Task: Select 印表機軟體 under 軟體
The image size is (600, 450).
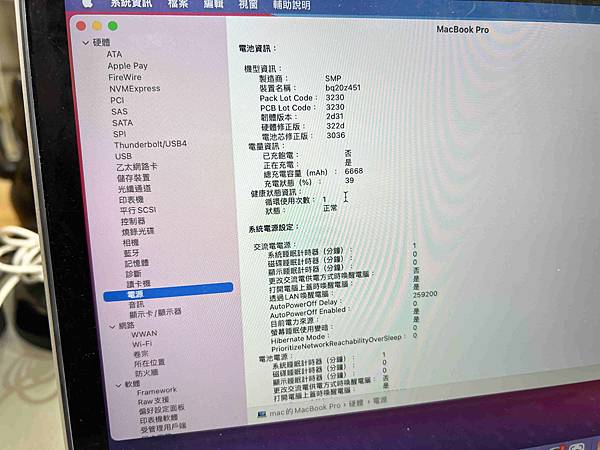Action: [159, 419]
